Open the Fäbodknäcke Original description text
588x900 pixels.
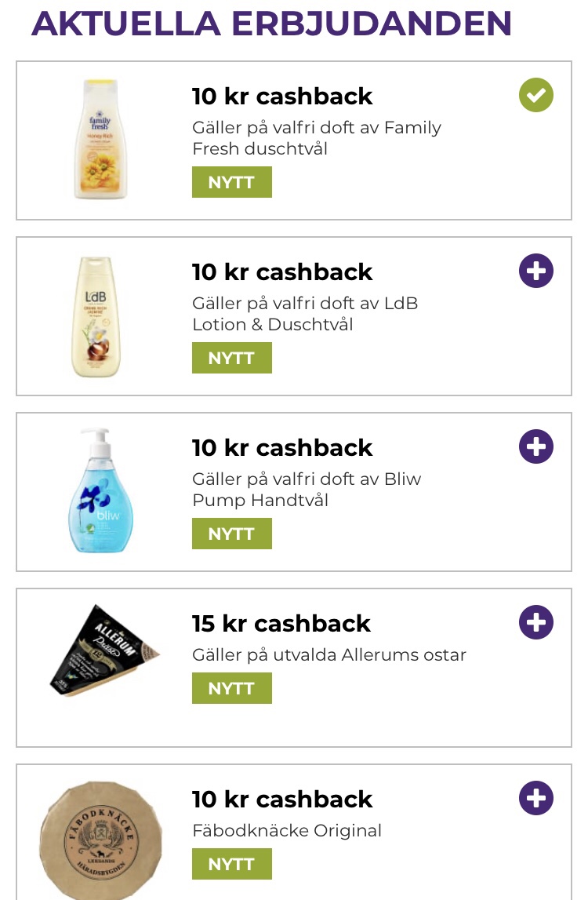point(287,830)
